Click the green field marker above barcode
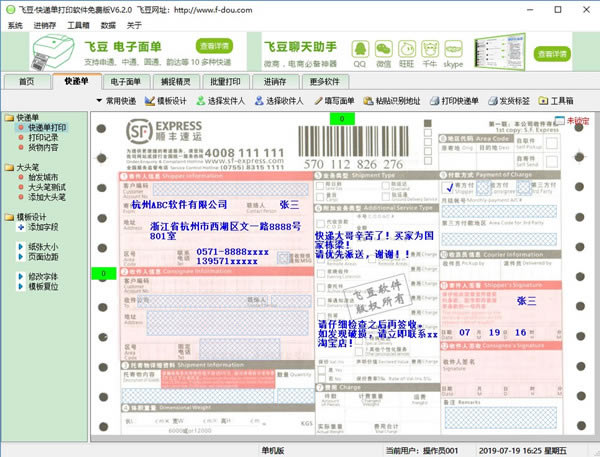The image size is (600, 457). (x=342, y=118)
